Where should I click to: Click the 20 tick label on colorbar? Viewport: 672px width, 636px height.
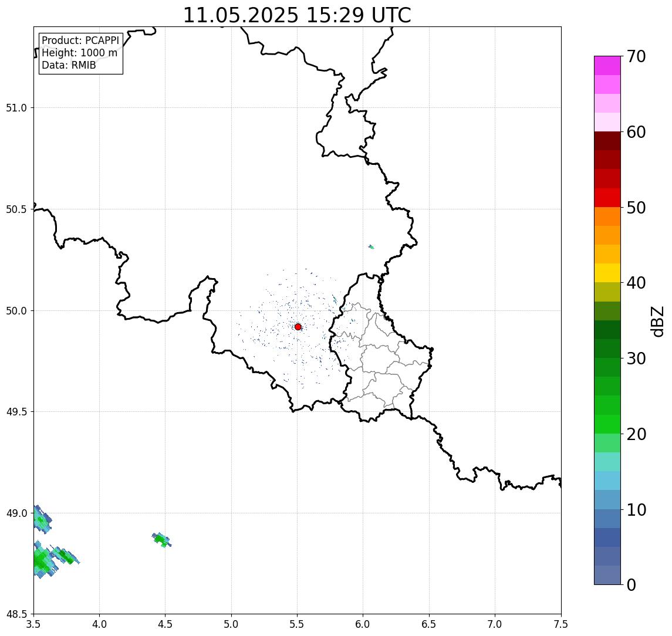click(x=636, y=434)
